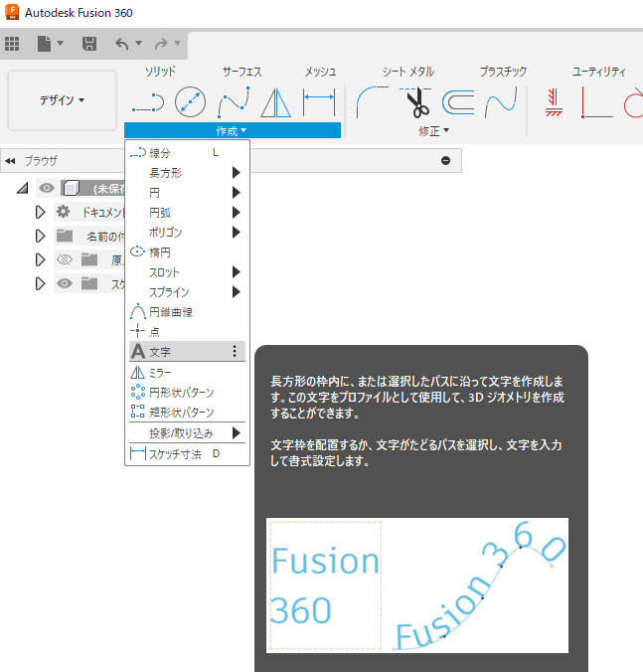The image size is (643, 672).
Task: Select the Offset tool icon
Action: (458, 102)
